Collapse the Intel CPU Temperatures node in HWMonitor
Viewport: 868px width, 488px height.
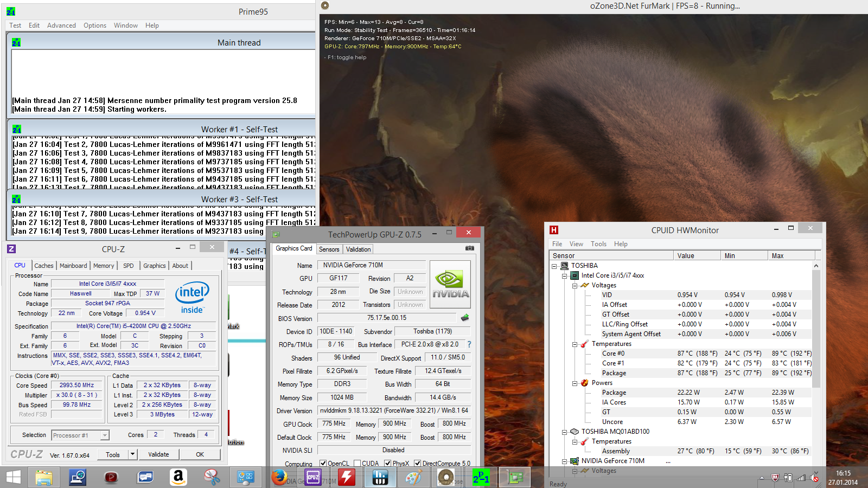pyautogui.click(x=575, y=344)
